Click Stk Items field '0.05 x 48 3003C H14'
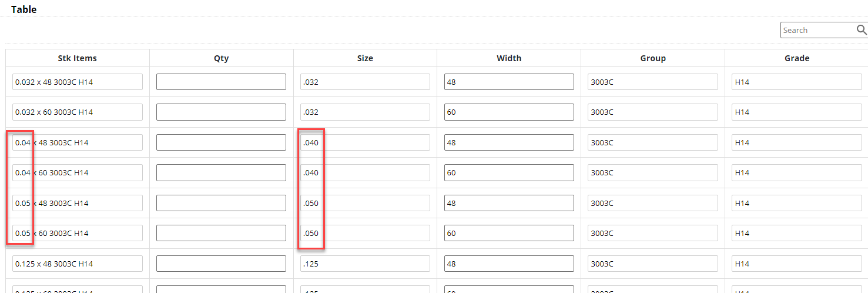 tap(77, 203)
